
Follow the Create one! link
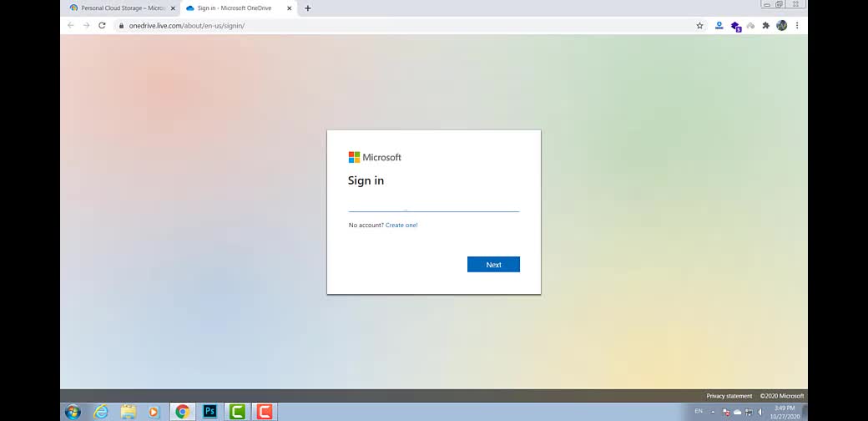[401, 226]
